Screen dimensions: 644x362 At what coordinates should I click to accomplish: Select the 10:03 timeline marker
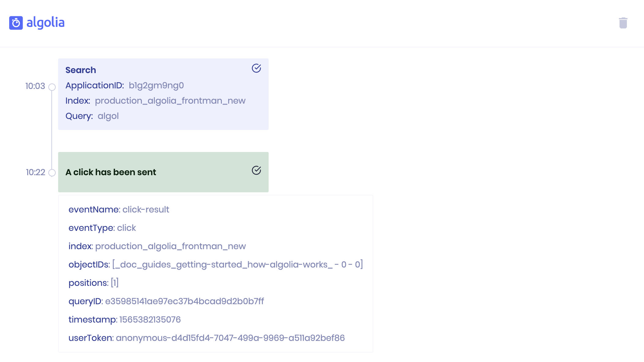52,87
